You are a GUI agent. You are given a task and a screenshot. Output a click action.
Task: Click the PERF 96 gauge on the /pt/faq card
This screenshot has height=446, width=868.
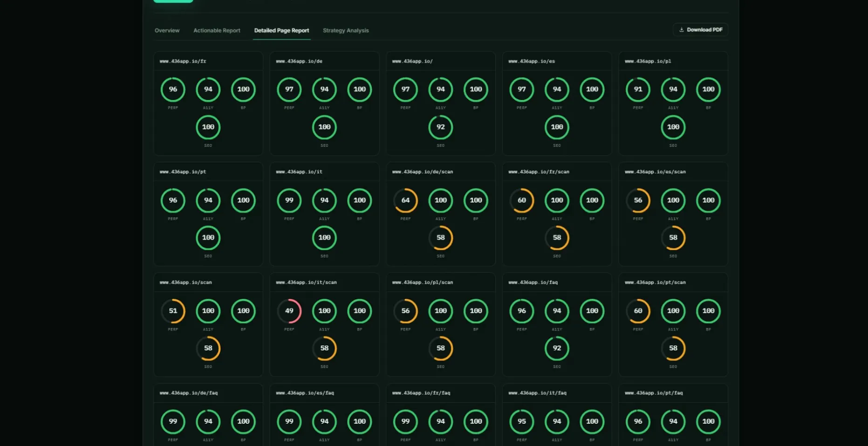[638, 421]
